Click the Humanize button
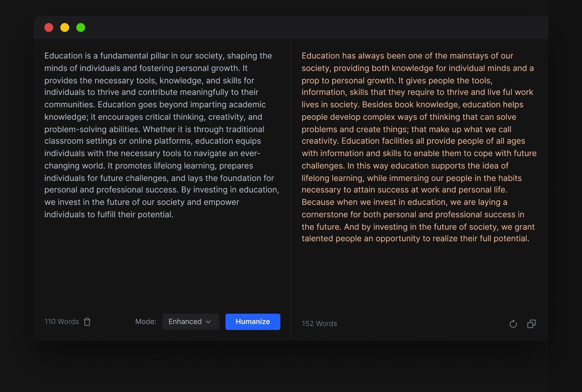The image size is (582, 392). tap(252, 321)
